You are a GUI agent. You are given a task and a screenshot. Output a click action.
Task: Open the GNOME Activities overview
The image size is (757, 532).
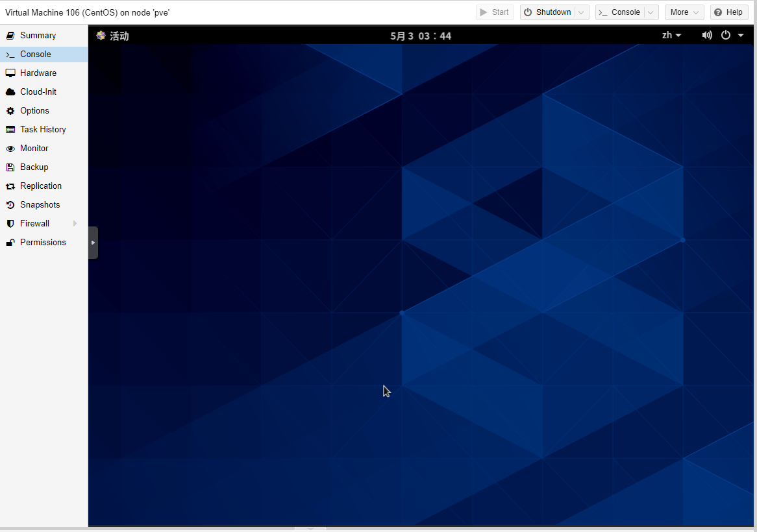(x=113, y=36)
